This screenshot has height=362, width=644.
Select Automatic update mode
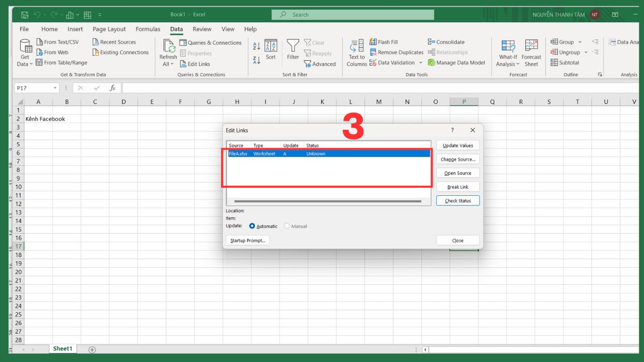pos(252,226)
